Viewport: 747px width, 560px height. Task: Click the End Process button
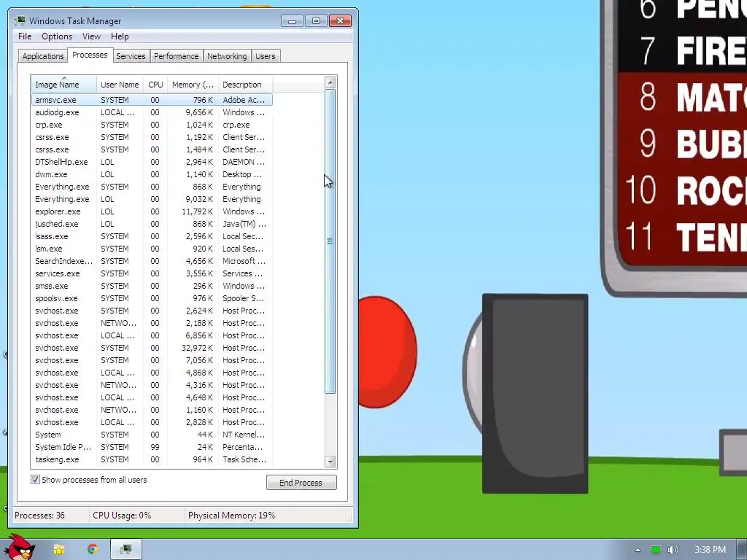click(301, 483)
